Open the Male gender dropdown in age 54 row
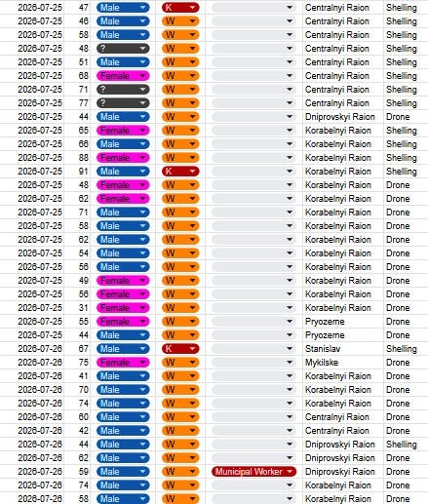Image resolution: width=428 pixels, height=504 pixels. coord(123,253)
